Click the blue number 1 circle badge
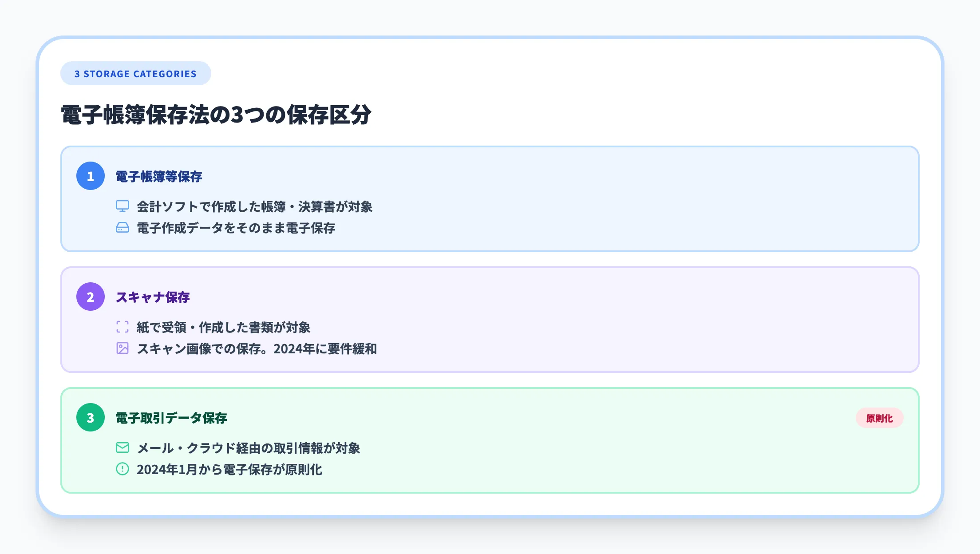The height and width of the screenshot is (554, 980). (x=91, y=177)
